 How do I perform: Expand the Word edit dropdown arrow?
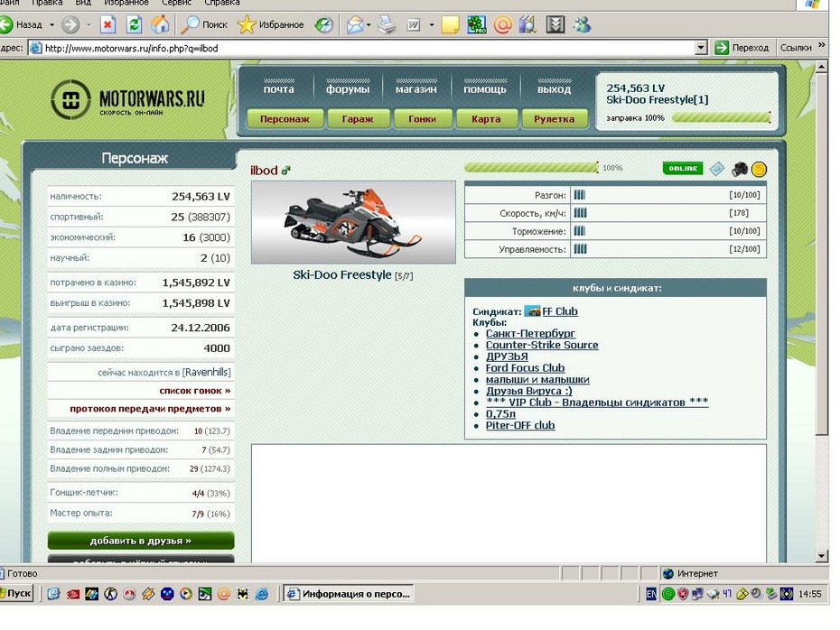tap(431, 24)
